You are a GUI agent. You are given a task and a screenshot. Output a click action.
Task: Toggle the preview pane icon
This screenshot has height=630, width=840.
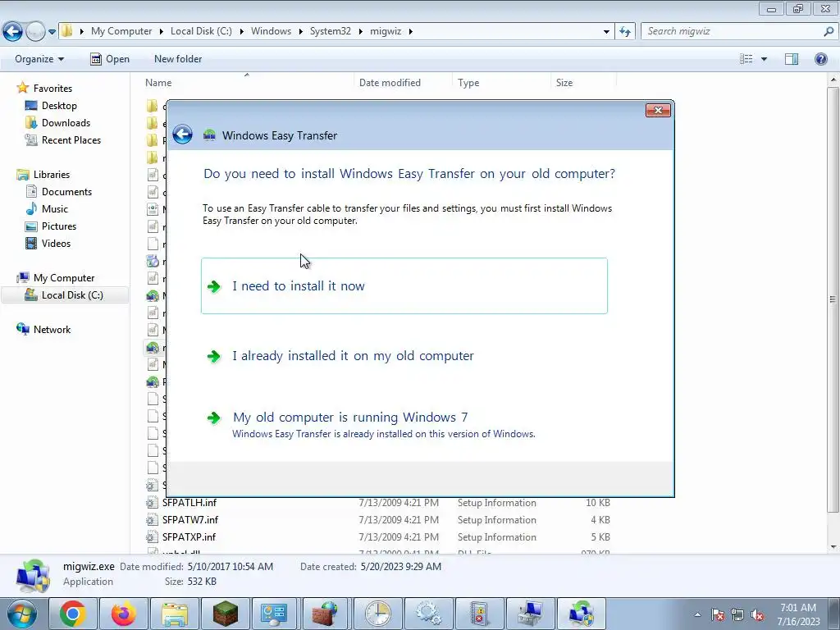pos(792,59)
